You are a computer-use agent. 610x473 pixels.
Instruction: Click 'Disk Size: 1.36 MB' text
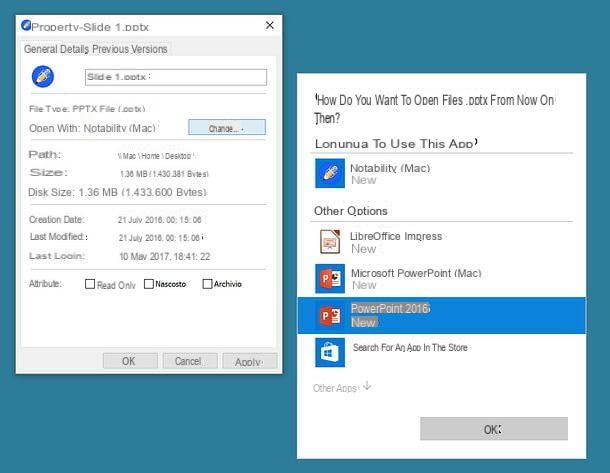73,192
